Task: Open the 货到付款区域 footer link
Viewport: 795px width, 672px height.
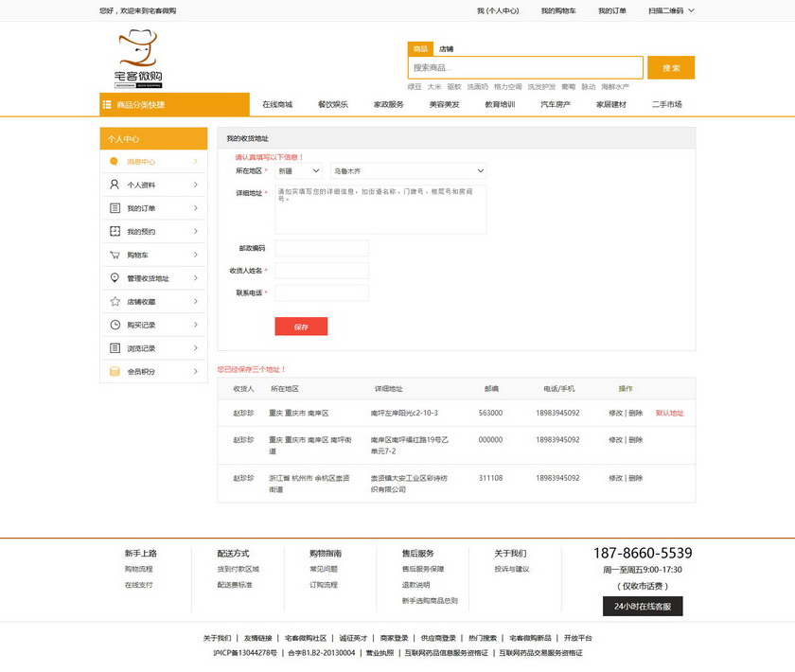Action: 238,569
